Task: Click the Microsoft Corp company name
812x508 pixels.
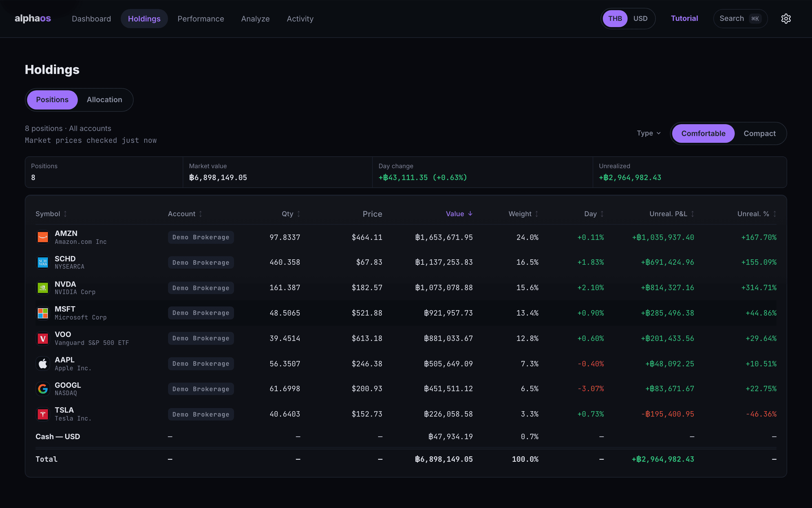Action: pos(81,317)
